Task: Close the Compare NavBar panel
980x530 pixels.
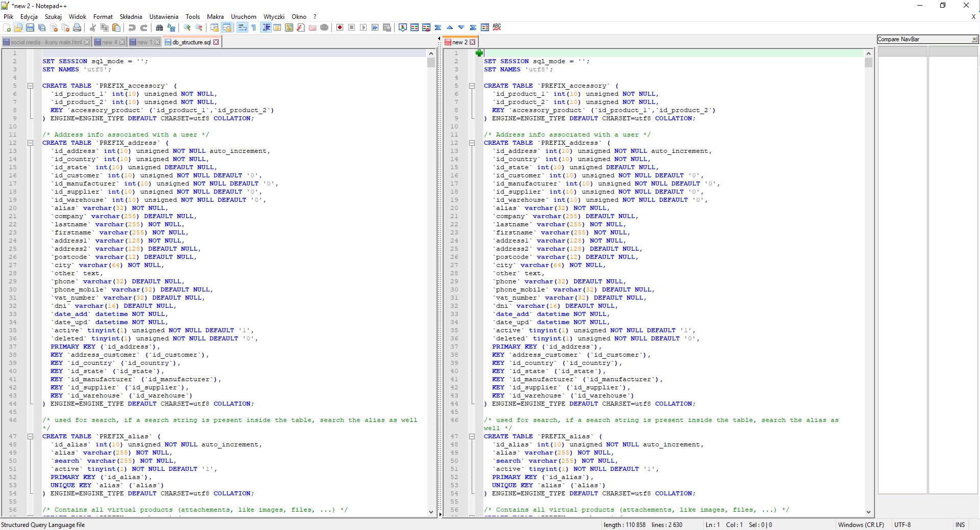Action: pos(974,39)
